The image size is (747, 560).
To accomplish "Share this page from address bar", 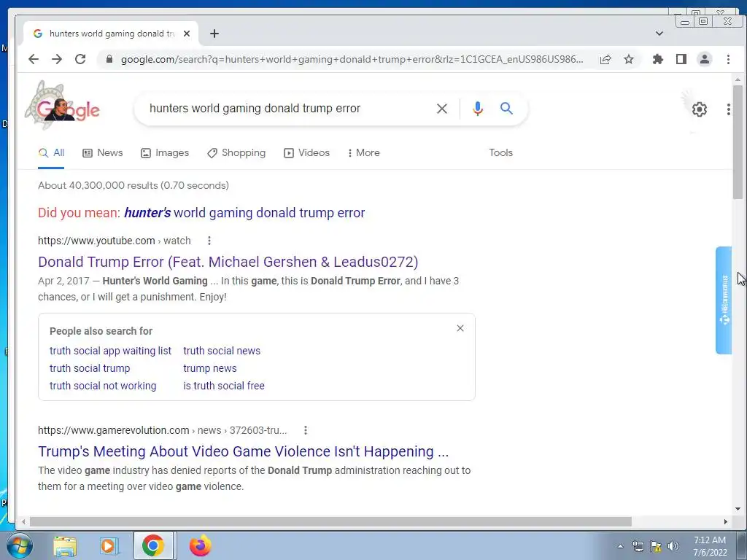I will (x=605, y=59).
